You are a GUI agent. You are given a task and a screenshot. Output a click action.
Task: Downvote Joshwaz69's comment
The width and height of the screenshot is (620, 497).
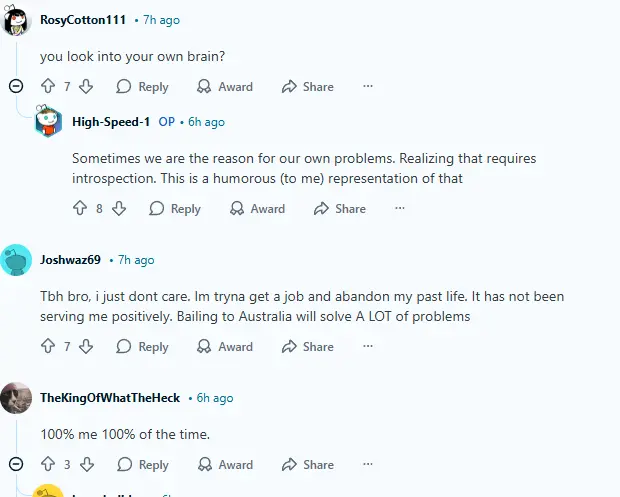click(86, 347)
